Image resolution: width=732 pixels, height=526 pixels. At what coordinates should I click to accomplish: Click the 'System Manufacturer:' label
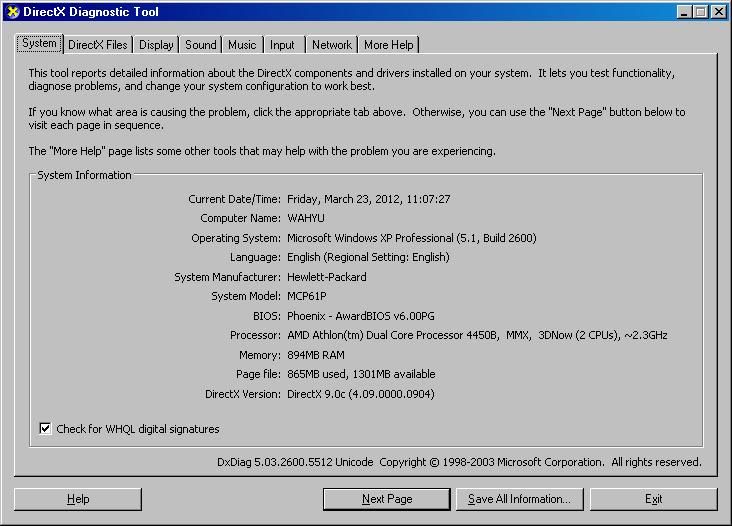[227, 277]
